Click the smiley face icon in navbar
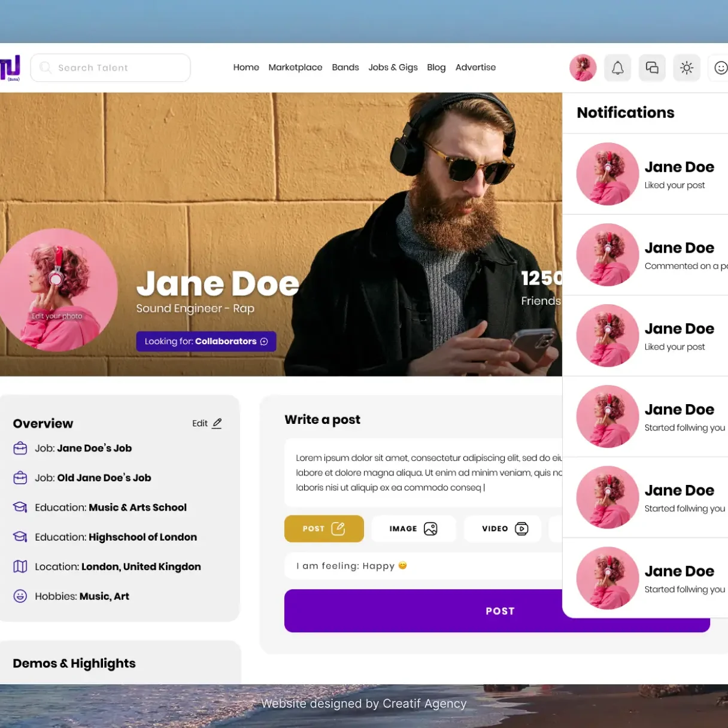 (x=720, y=68)
